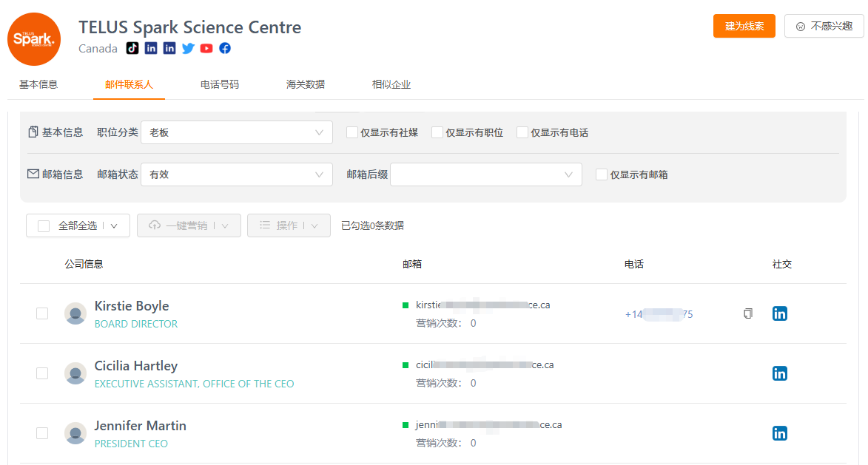
Task: Switch to the 相似企业 tab
Action: tap(391, 84)
